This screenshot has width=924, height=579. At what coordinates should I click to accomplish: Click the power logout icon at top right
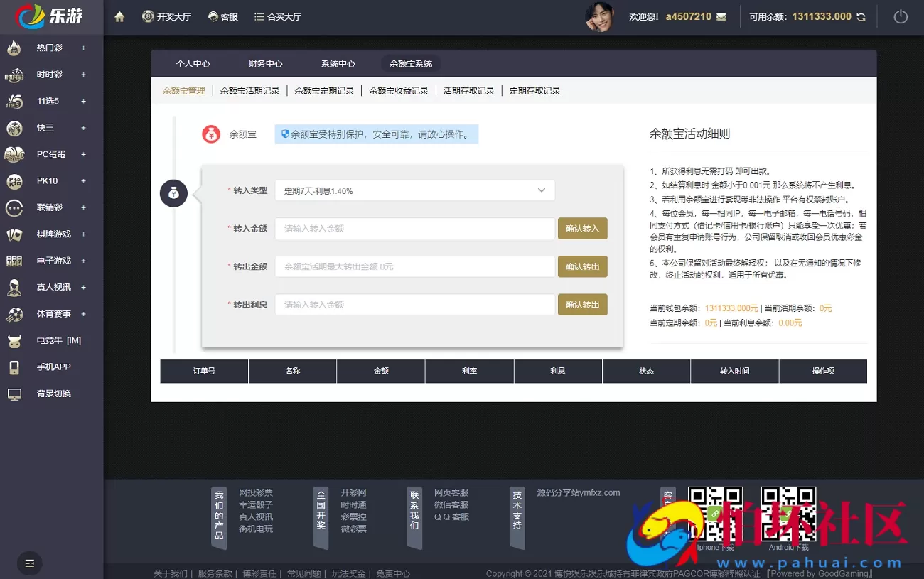[x=901, y=16]
